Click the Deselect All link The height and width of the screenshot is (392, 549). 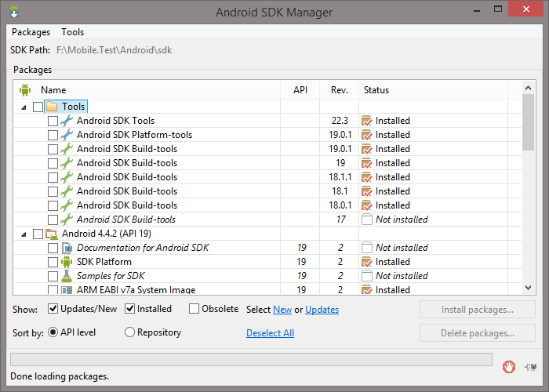[270, 333]
